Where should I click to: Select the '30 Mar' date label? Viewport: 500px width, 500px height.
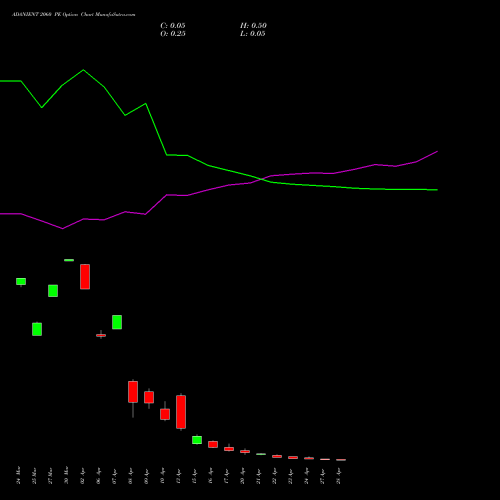pos(66,475)
